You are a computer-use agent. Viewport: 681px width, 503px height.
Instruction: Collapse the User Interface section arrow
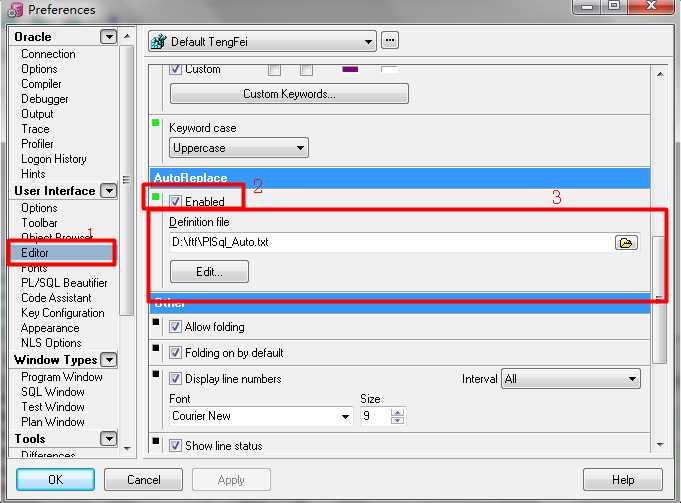109,191
